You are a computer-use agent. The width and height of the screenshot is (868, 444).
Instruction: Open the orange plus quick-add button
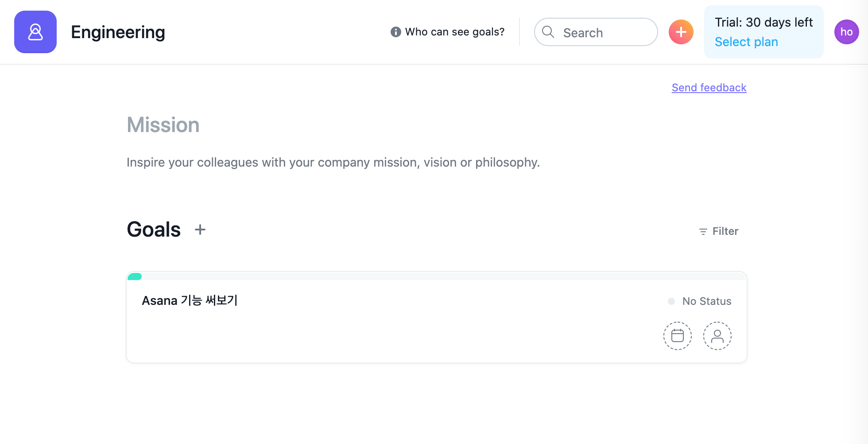[x=681, y=32]
